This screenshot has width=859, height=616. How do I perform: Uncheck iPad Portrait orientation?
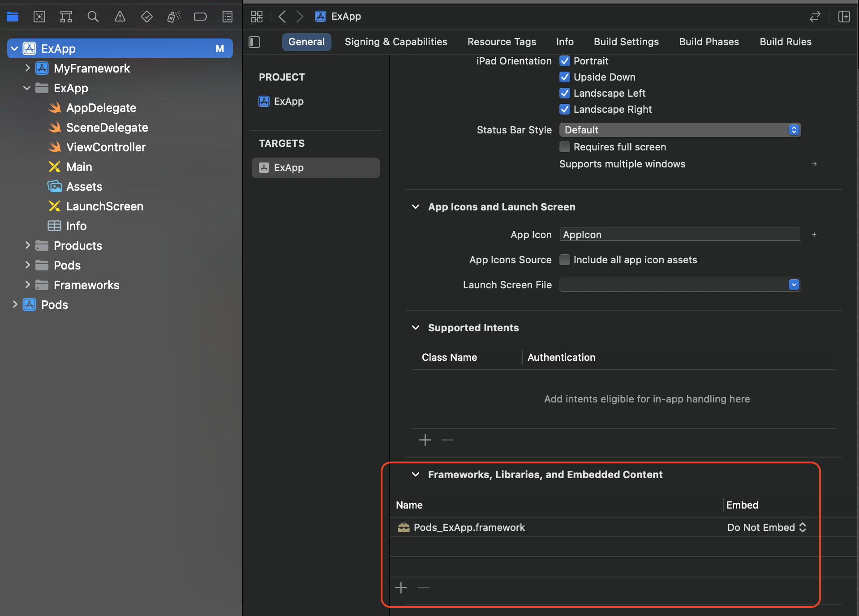pyautogui.click(x=565, y=61)
